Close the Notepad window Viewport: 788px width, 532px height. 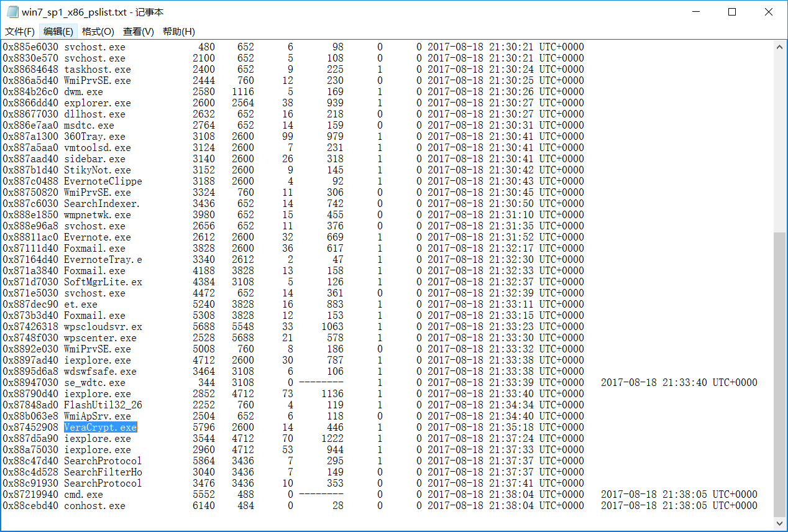pos(767,12)
